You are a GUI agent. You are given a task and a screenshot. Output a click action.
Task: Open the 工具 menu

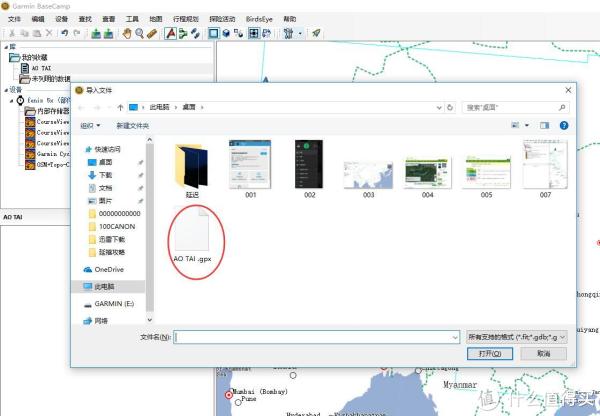[x=132, y=19]
